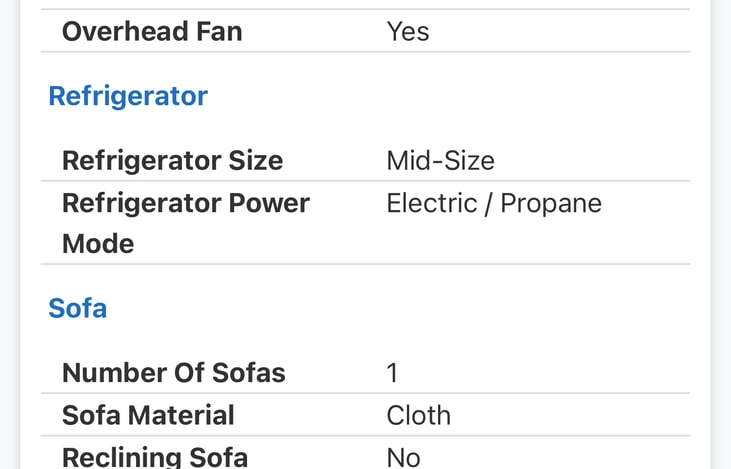The image size is (731, 469).
Task: Select the Reclining Sofa label
Action: [155, 457]
